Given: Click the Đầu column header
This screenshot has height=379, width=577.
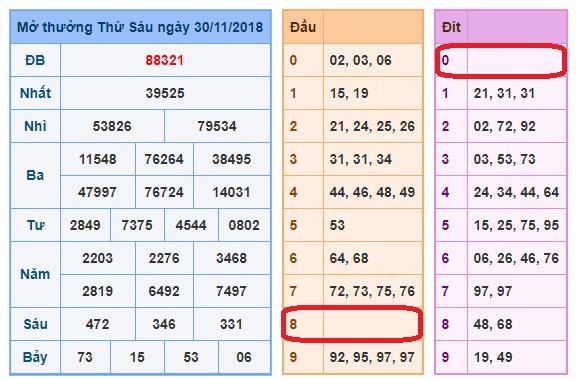Looking at the screenshot, I should tap(303, 27).
